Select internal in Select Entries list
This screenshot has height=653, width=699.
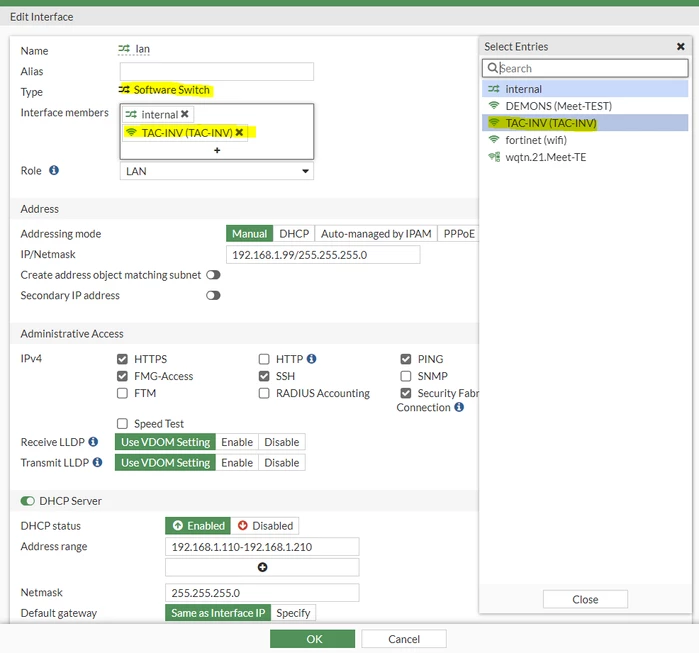(x=585, y=89)
